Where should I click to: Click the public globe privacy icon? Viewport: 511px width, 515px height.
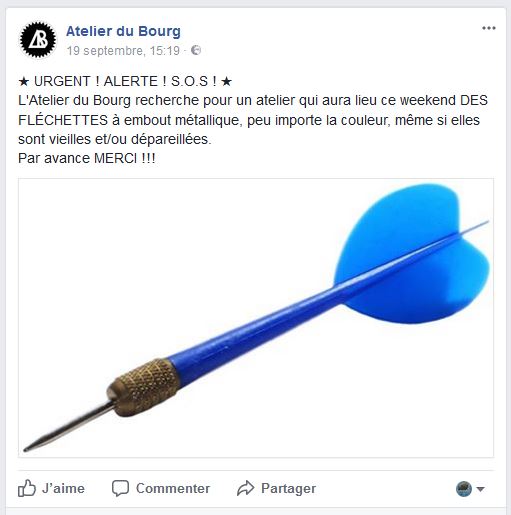(x=196, y=50)
